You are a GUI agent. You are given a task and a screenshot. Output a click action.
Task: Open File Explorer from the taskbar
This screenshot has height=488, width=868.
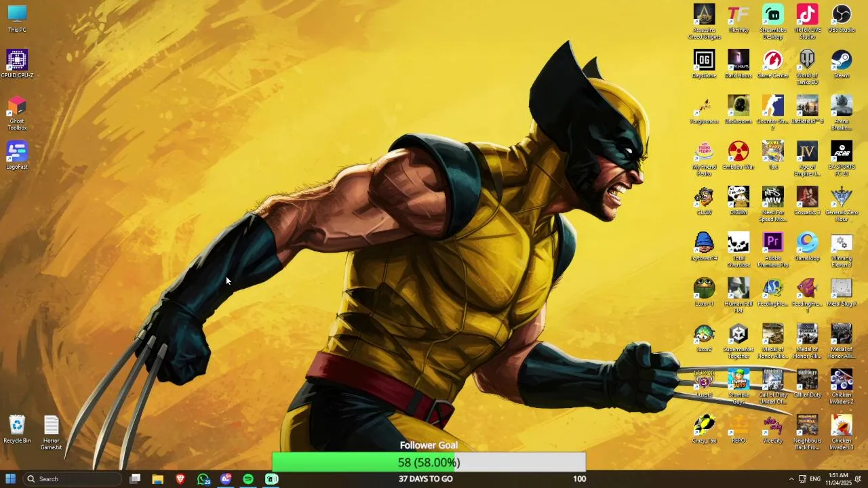tap(157, 479)
